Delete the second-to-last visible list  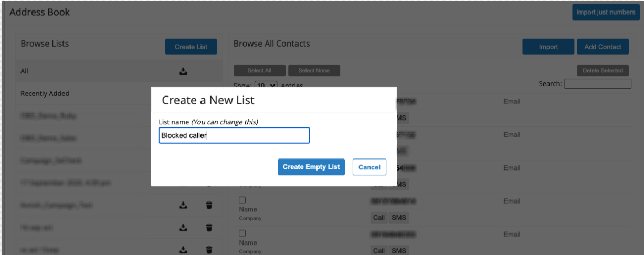click(209, 228)
